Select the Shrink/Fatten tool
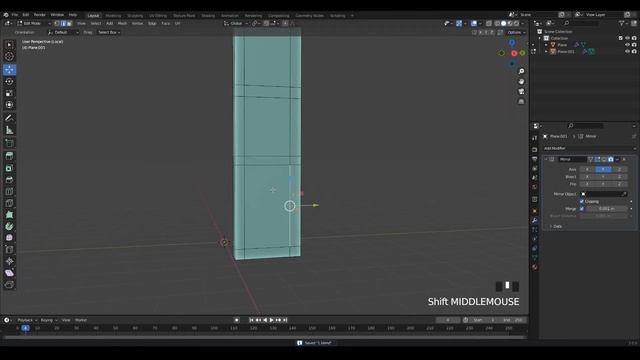Image resolution: width=640 pixels, height=360 pixels. point(9,261)
